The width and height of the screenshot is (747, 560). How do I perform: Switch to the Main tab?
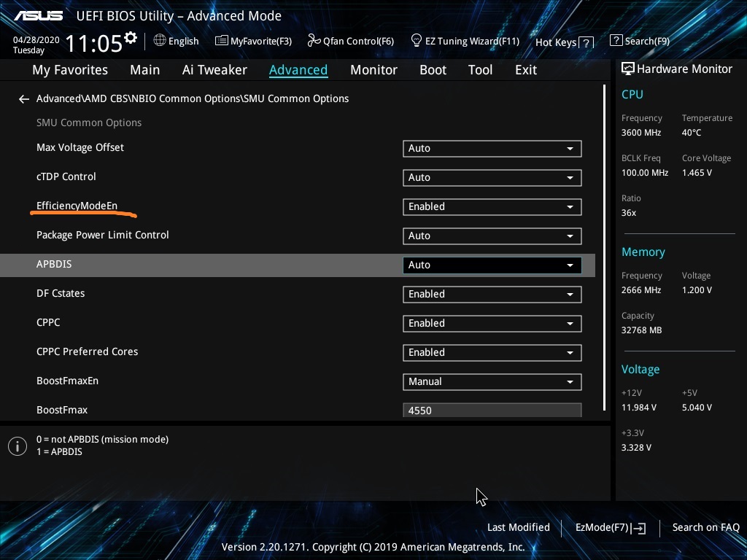click(x=145, y=70)
